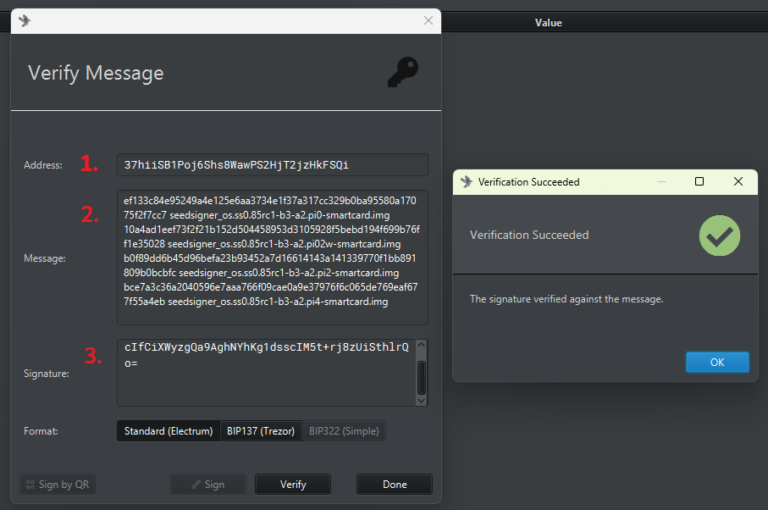Focus the Address input field
The width and height of the screenshot is (768, 510).
coord(272,165)
